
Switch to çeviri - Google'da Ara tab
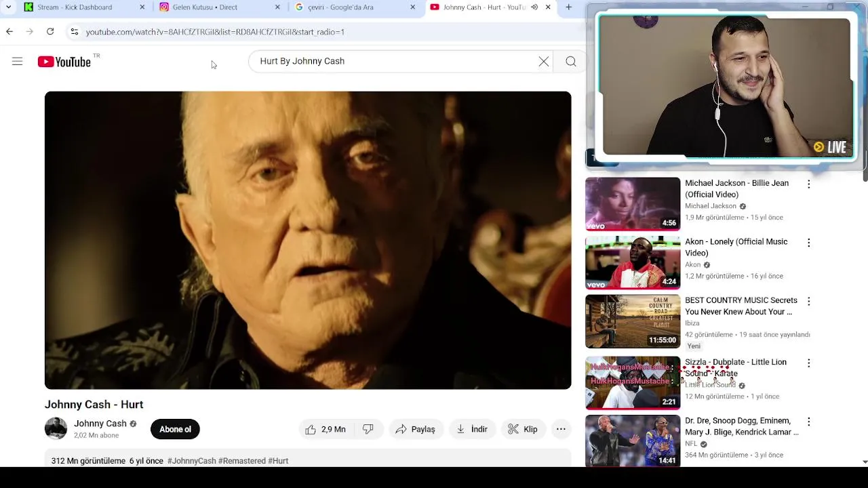click(355, 7)
